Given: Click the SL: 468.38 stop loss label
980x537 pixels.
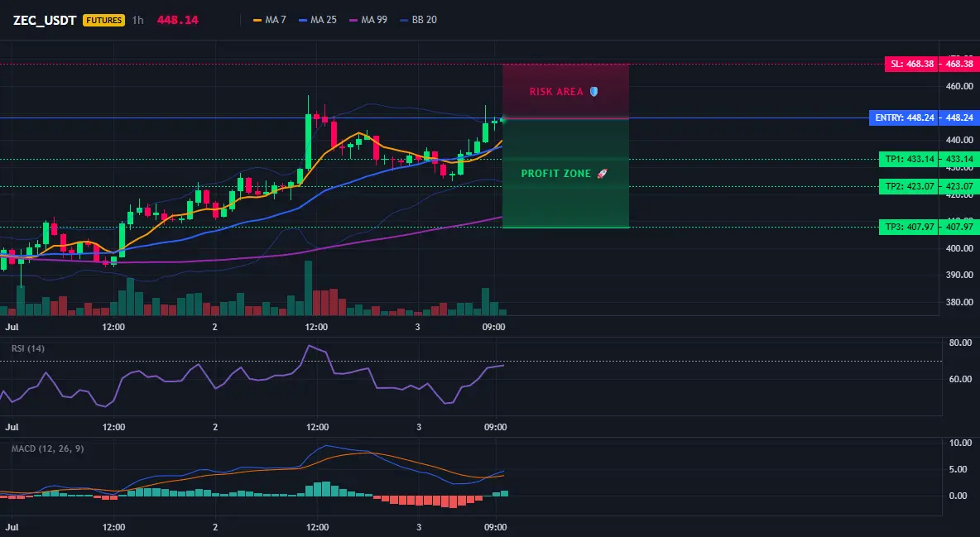Looking at the screenshot, I should click(911, 64).
